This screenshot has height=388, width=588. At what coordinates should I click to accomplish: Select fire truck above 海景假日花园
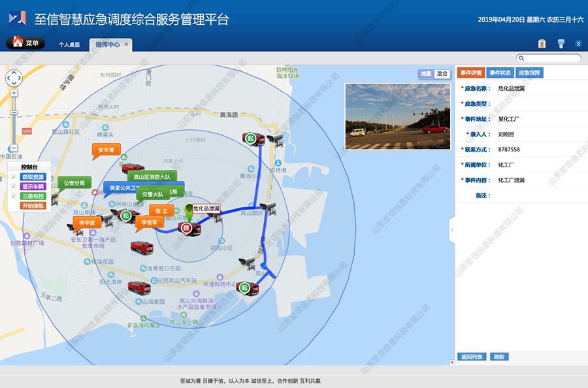142,248
